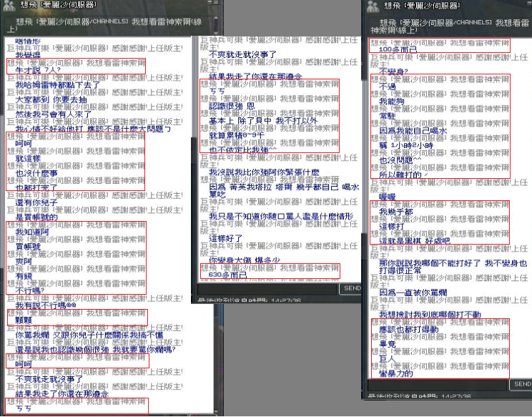Click the message '我有說不行嗎@@'

pos(46,305)
